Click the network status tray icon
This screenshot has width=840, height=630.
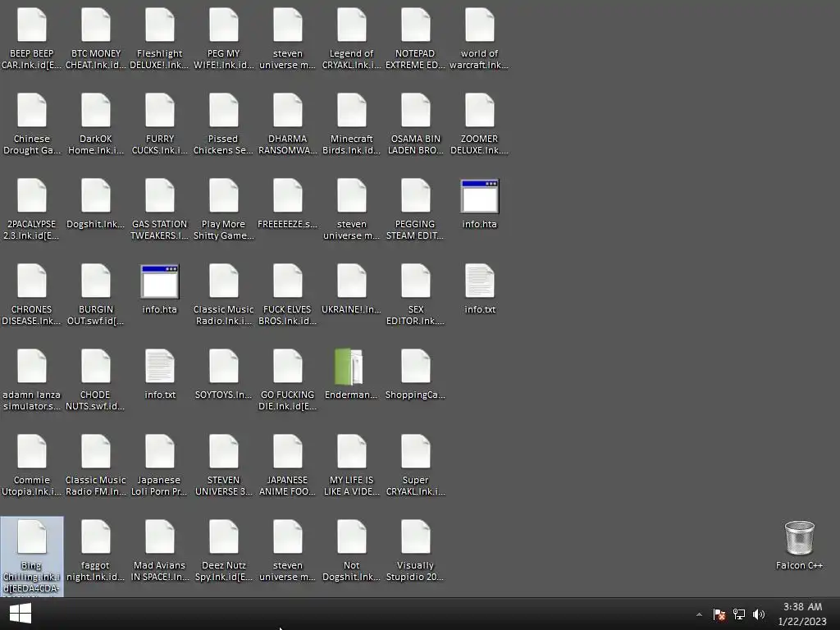(x=739, y=614)
